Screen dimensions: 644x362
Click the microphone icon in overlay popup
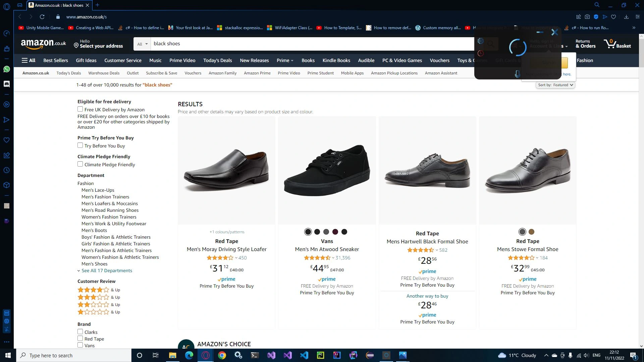coord(518,74)
